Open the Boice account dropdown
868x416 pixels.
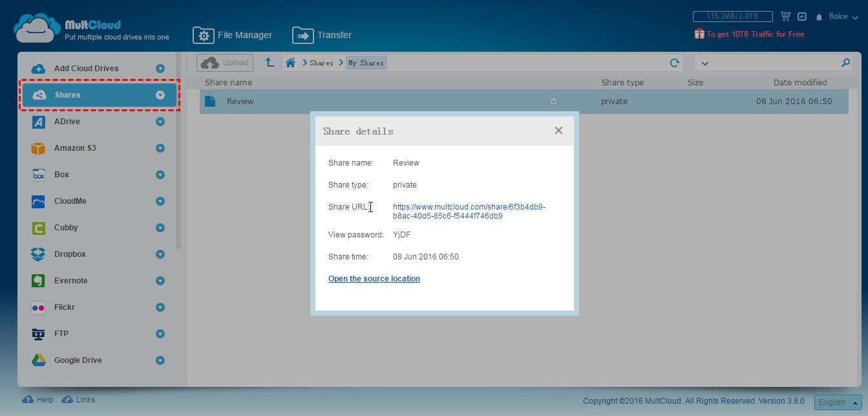click(843, 17)
